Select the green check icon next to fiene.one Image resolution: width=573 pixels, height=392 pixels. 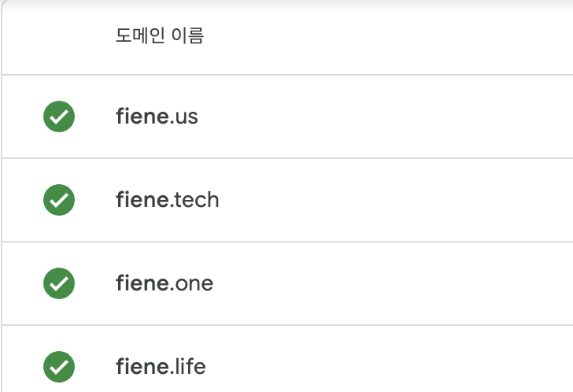59,283
